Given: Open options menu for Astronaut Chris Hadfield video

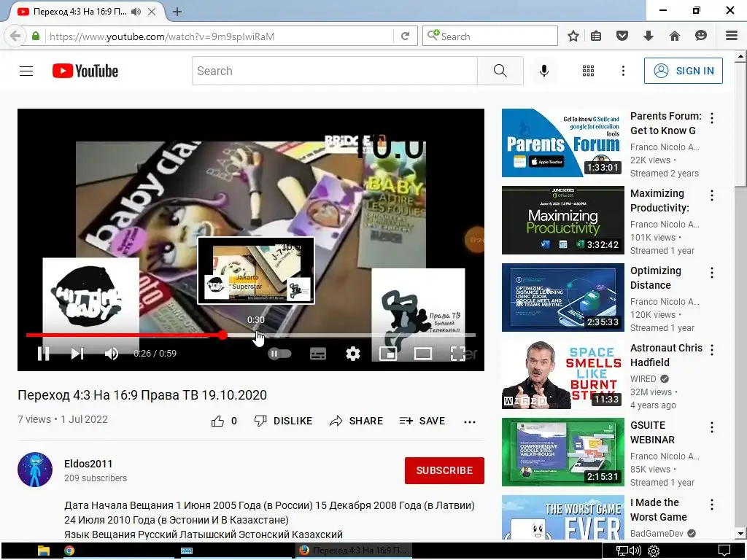Looking at the screenshot, I should point(712,350).
